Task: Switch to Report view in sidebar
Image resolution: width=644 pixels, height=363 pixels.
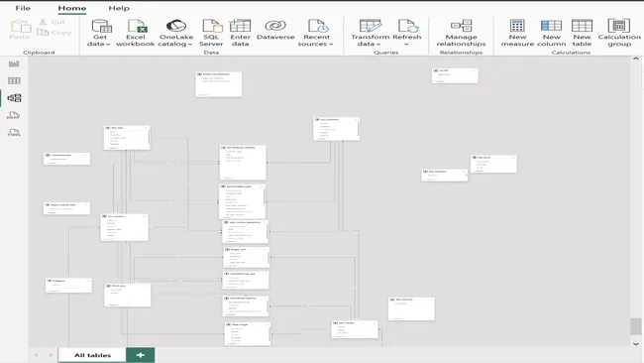Action: 14,63
